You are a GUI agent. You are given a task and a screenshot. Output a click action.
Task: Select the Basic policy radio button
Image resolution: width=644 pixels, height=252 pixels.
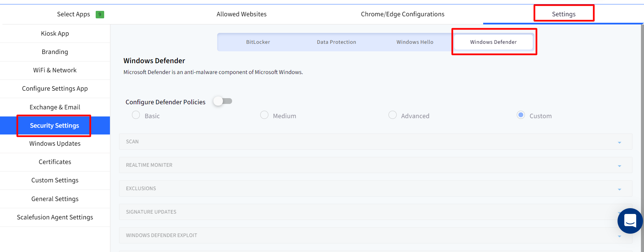point(136,115)
